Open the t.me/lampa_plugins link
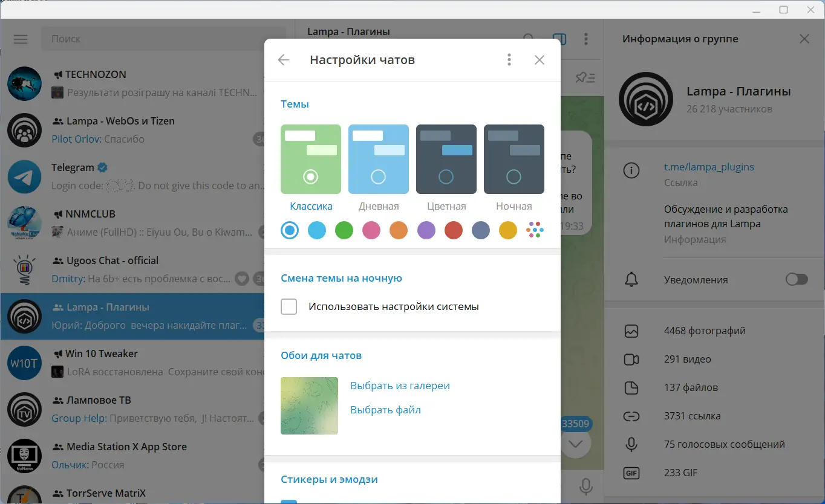The width and height of the screenshot is (825, 504). [x=709, y=167]
